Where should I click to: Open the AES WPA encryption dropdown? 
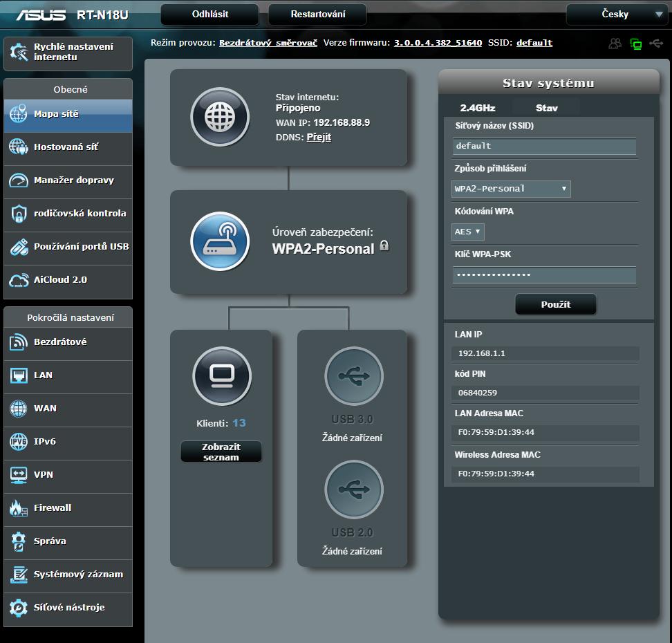pyautogui.click(x=468, y=232)
